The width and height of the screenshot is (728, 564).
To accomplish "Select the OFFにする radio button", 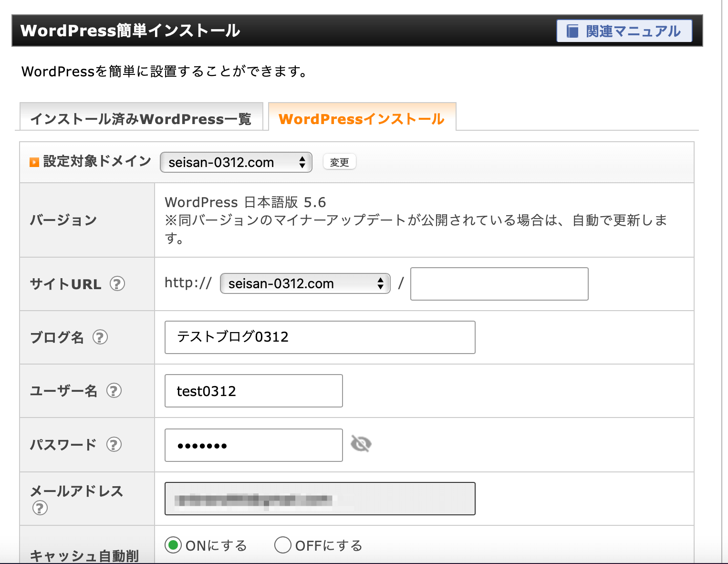I will [x=283, y=544].
